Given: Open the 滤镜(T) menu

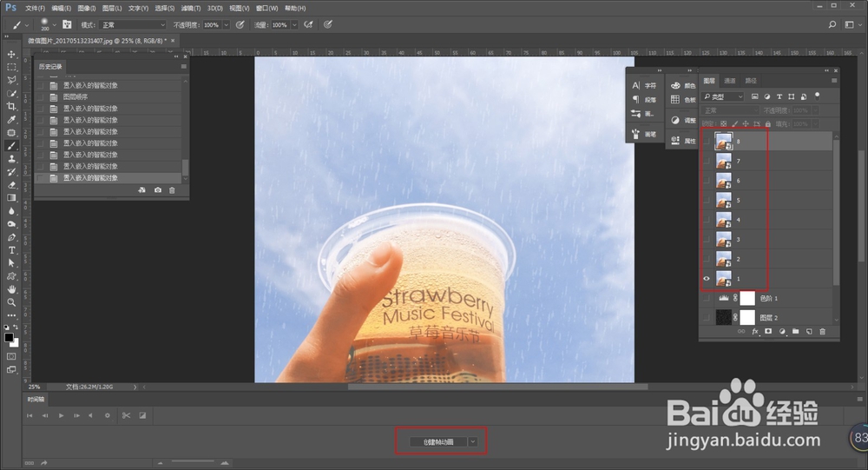Looking at the screenshot, I should click(191, 9).
